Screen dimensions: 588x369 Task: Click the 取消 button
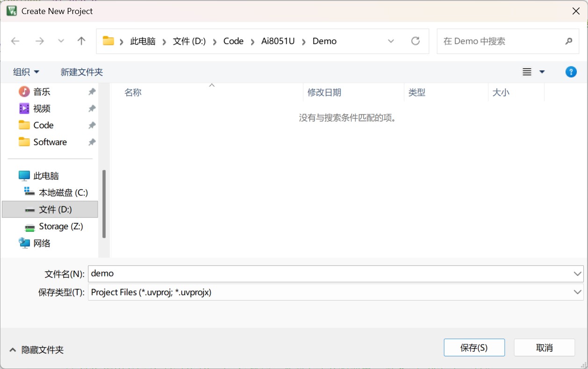(x=545, y=347)
